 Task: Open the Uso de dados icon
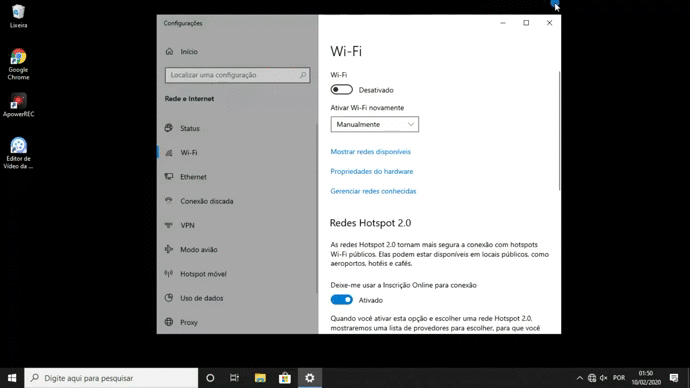tap(169, 298)
